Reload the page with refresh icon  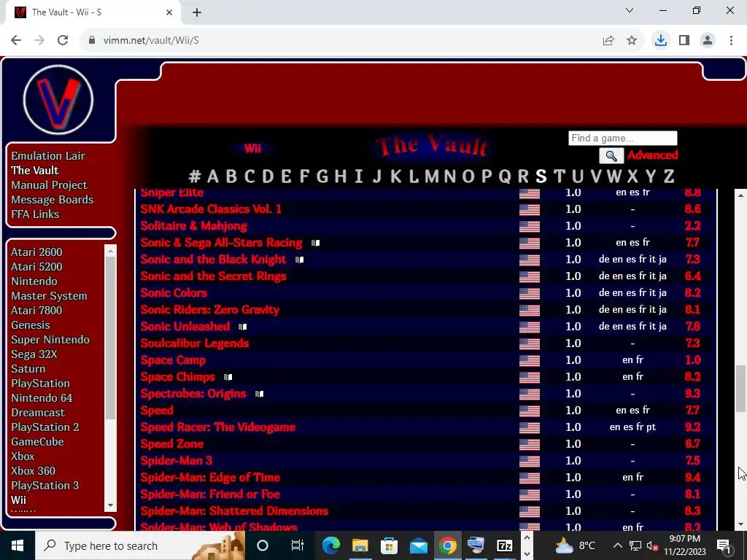(63, 41)
